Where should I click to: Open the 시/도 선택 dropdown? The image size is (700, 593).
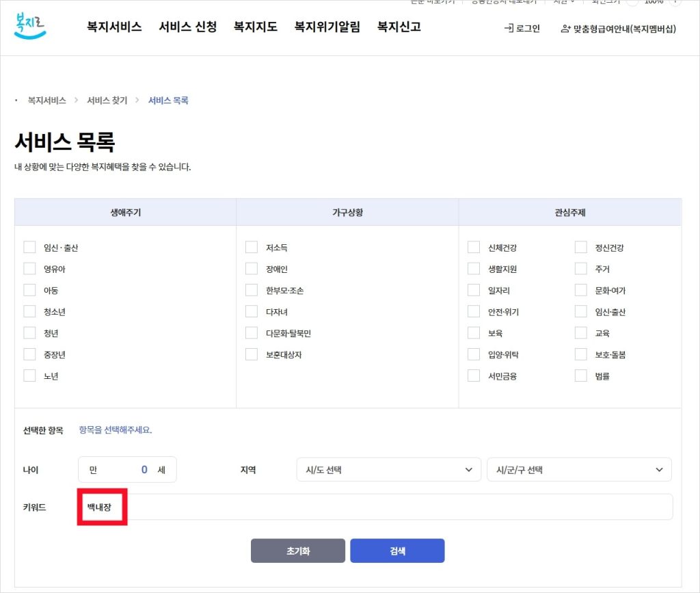[x=388, y=470]
